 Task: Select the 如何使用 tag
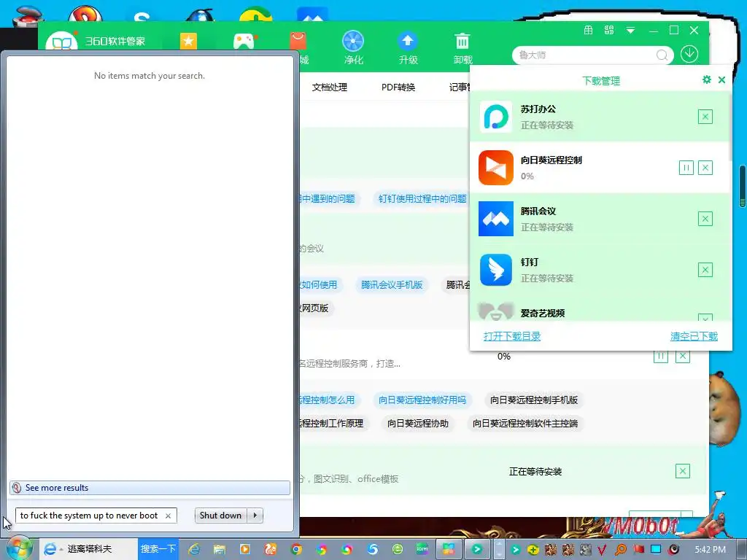[x=318, y=285]
